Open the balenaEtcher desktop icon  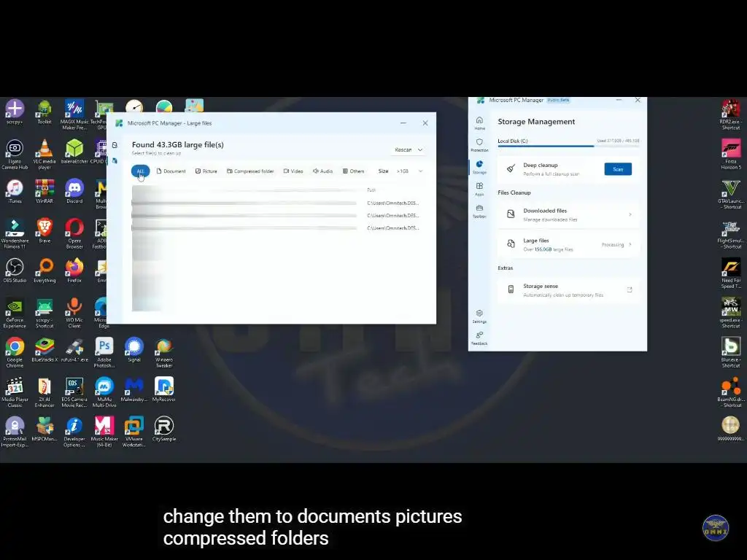click(74, 152)
